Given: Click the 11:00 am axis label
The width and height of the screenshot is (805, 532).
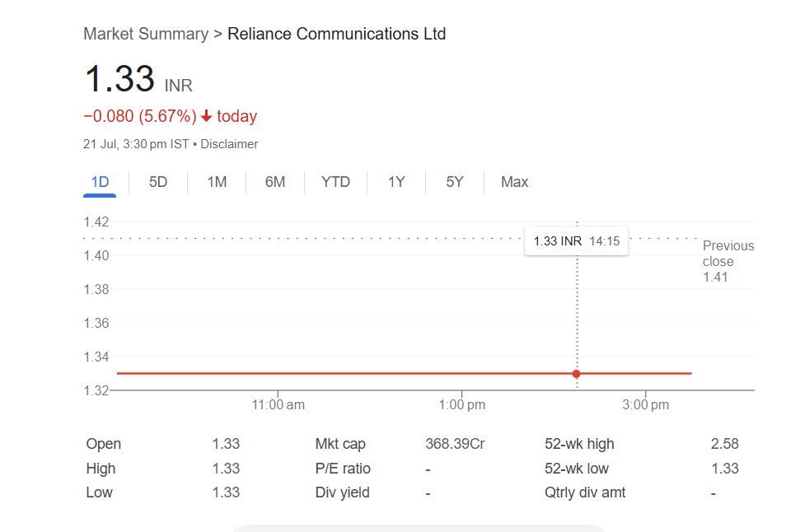Looking at the screenshot, I should click(278, 404).
